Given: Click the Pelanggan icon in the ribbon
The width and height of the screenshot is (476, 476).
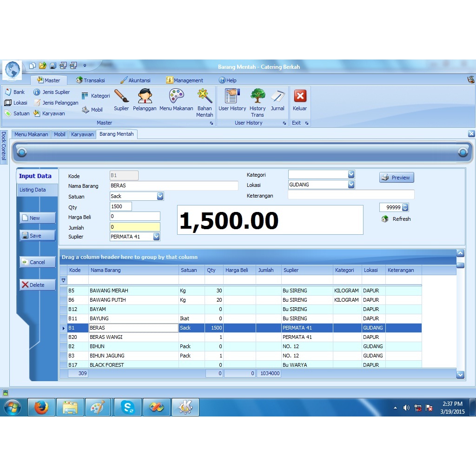Looking at the screenshot, I should (x=145, y=100).
